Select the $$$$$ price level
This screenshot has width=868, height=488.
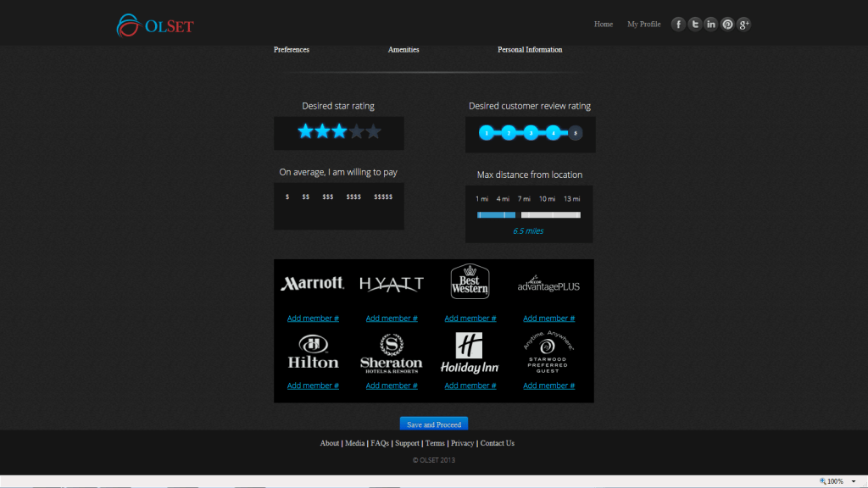click(x=383, y=197)
